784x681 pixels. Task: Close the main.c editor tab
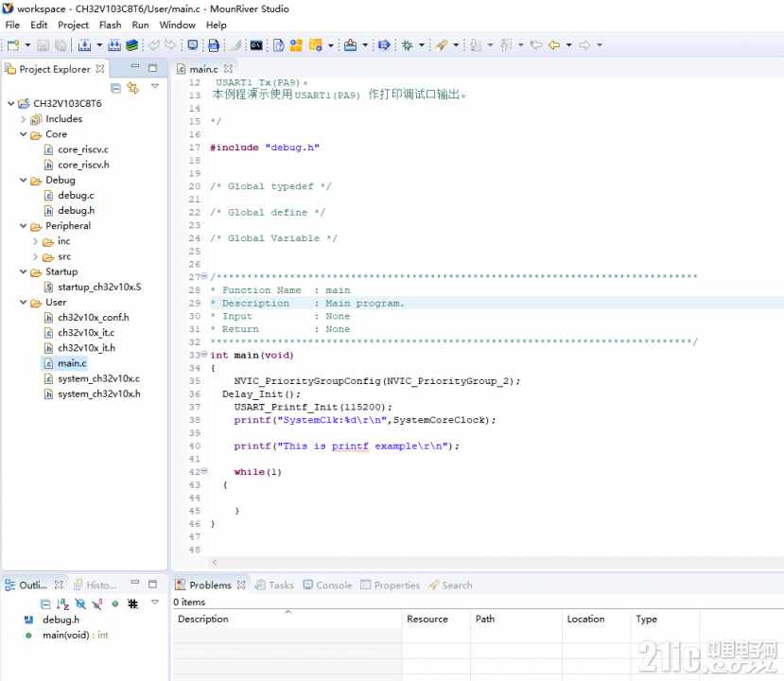pos(229,68)
